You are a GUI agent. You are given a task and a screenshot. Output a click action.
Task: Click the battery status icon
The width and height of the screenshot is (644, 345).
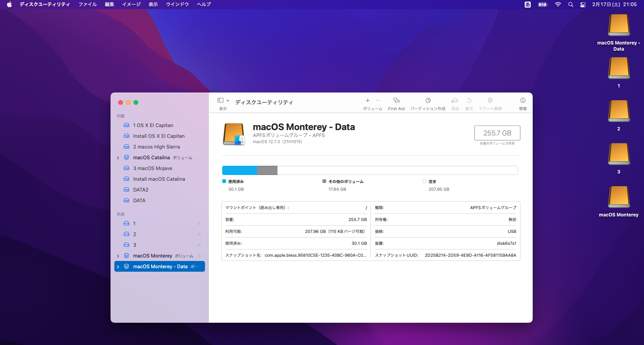pos(543,5)
